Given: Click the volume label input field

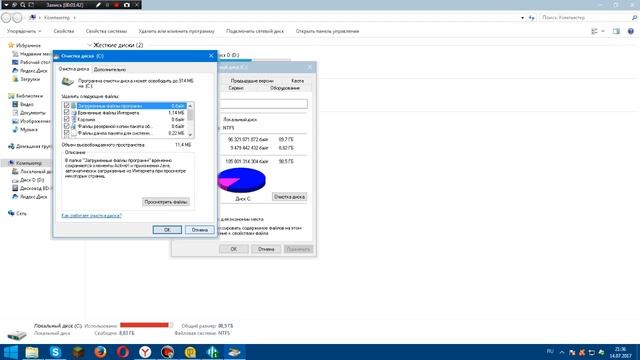Looking at the screenshot, I should (263, 104).
